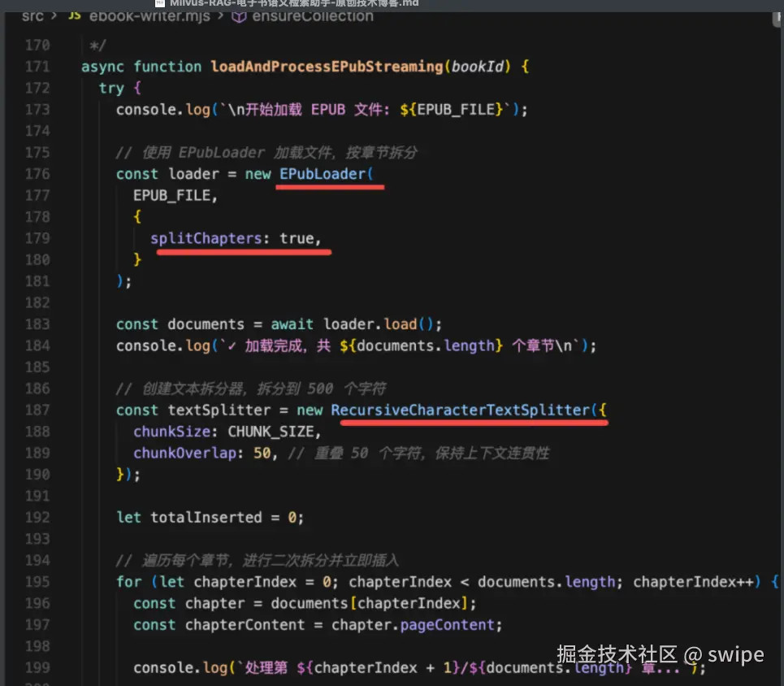Image resolution: width=784 pixels, height=686 pixels.
Task: Click the comment on line 186
Action: [251, 389]
